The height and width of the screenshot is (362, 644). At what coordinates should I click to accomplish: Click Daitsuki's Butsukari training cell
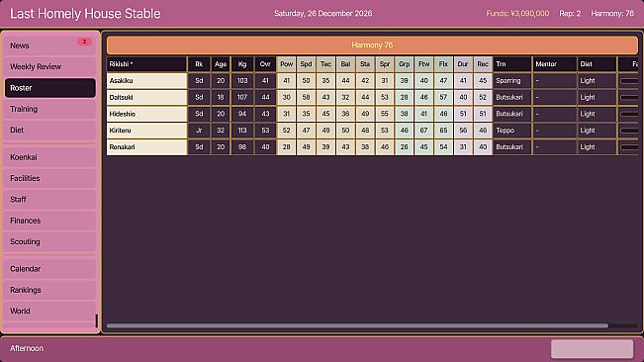point(512,97)
